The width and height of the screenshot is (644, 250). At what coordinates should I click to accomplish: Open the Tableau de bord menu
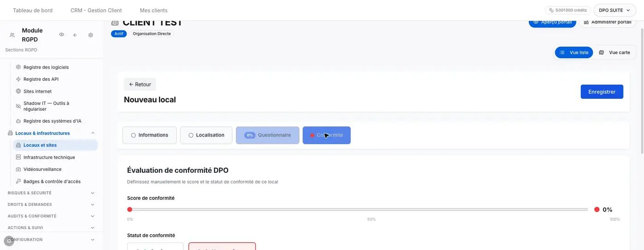[x=33, y=10]
